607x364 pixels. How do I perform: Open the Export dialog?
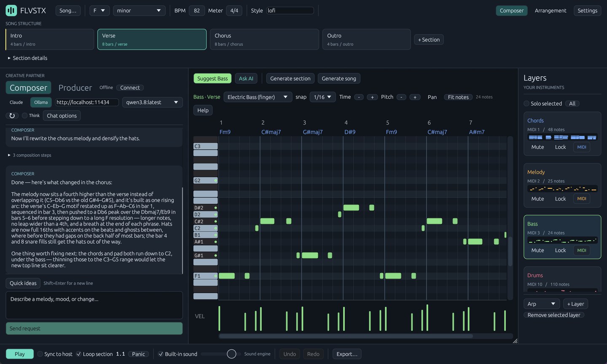347,354
